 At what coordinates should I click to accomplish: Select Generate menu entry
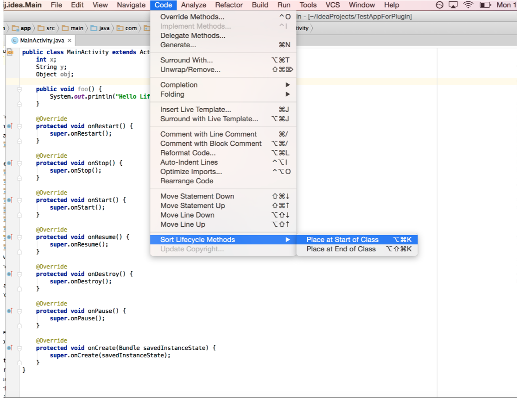223,45
